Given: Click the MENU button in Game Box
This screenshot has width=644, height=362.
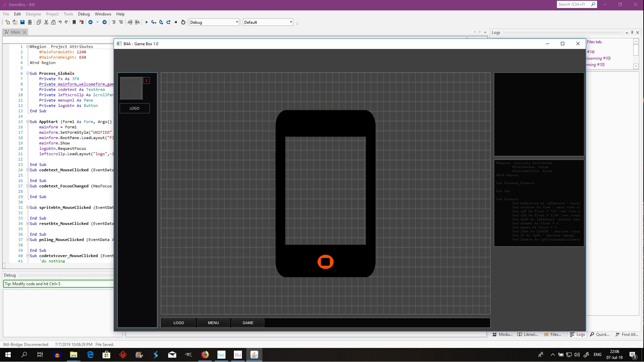Looking at the screenshot, I should pyautogui.click(x=213, y=323).
